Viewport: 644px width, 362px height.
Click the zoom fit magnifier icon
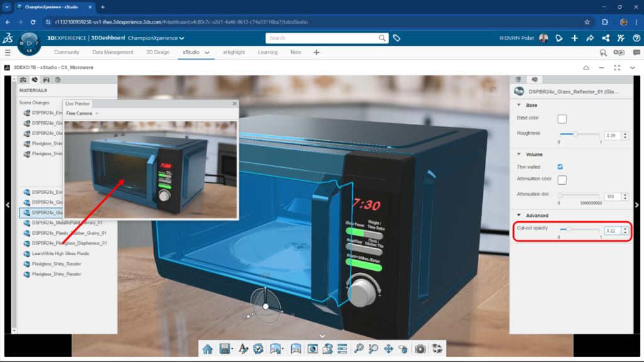358,349
